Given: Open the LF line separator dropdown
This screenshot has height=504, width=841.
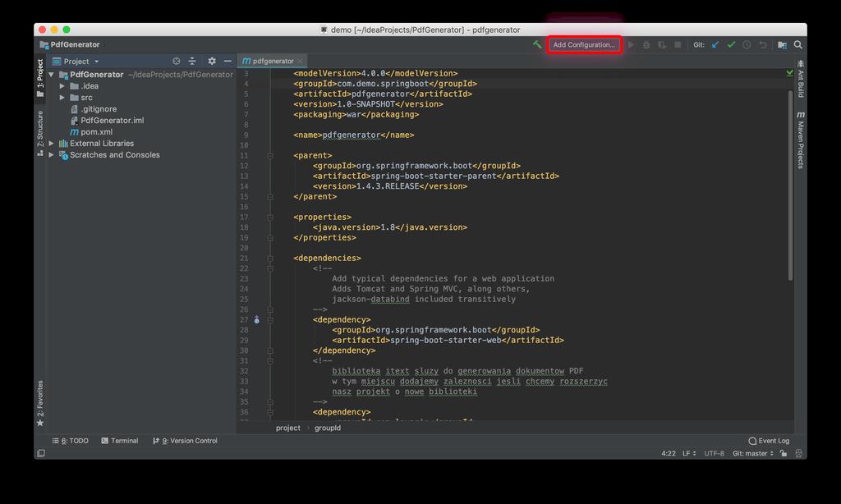Looking at the screenshot, I should tap(689, 454).
